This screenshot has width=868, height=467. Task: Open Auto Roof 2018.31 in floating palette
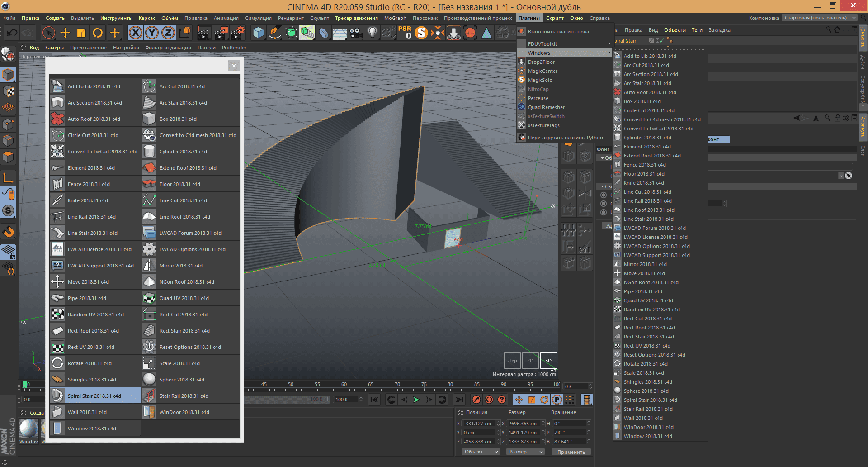tap(95, 119)
